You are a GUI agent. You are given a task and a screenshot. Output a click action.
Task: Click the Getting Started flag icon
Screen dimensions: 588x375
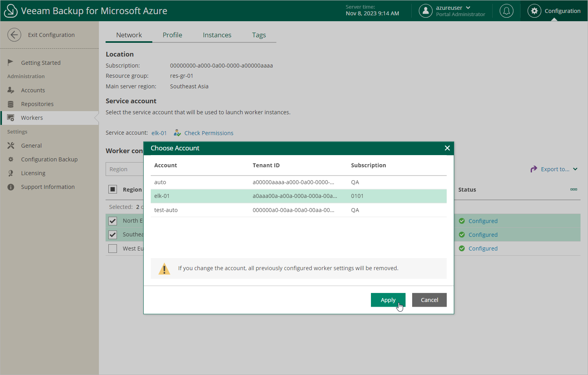[x=11, y=62]
